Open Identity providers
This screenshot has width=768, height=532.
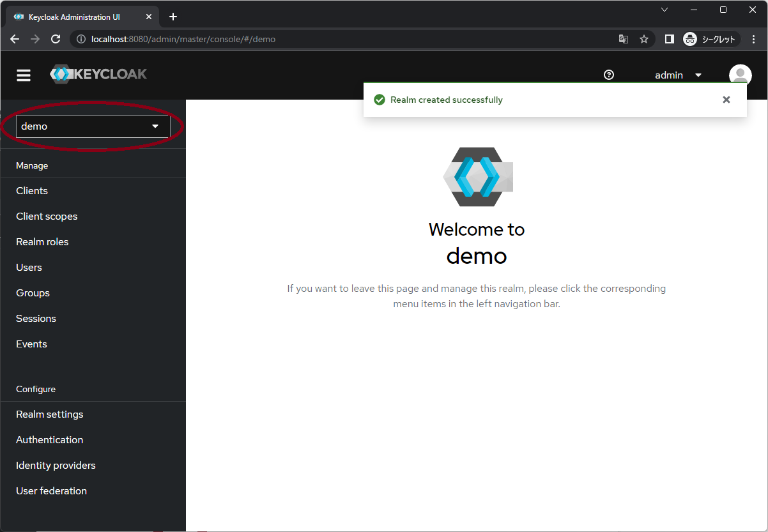(56, 466)
